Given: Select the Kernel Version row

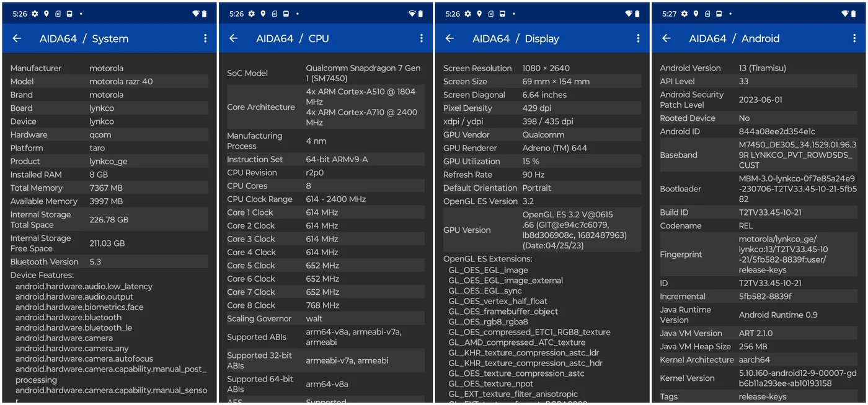Looking at the screenshot, I should pyautogui.click(x=758, y=378).
